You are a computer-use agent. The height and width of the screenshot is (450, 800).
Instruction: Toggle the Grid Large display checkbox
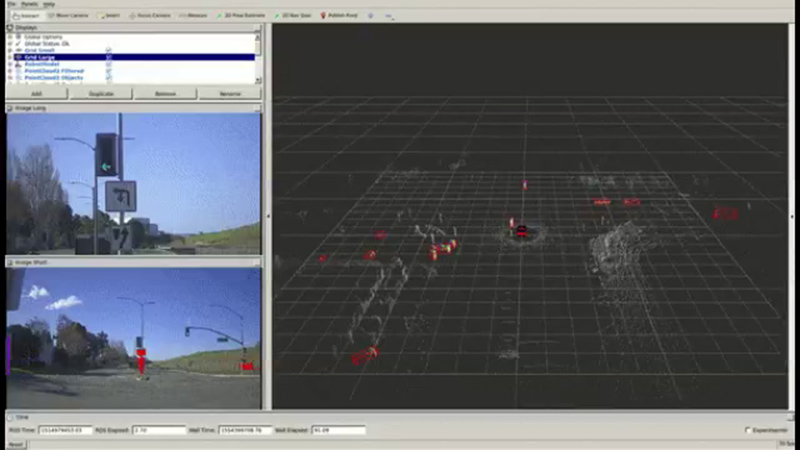tap(108, 57)
